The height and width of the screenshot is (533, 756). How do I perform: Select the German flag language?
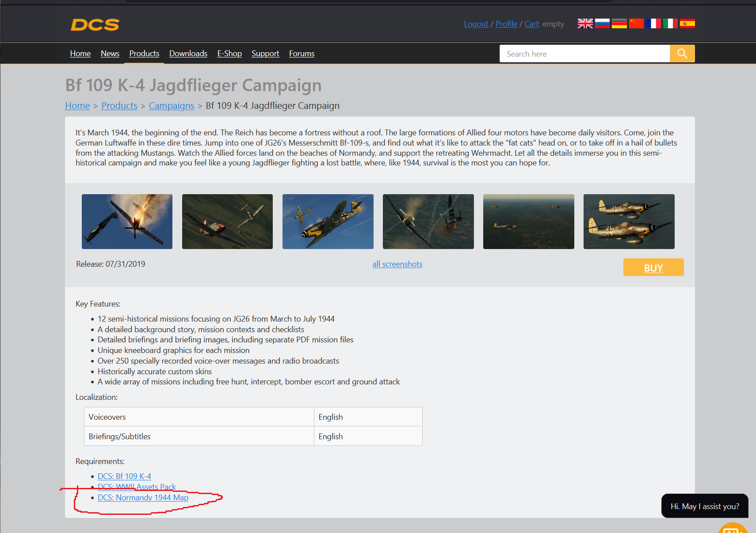(619, 23)
